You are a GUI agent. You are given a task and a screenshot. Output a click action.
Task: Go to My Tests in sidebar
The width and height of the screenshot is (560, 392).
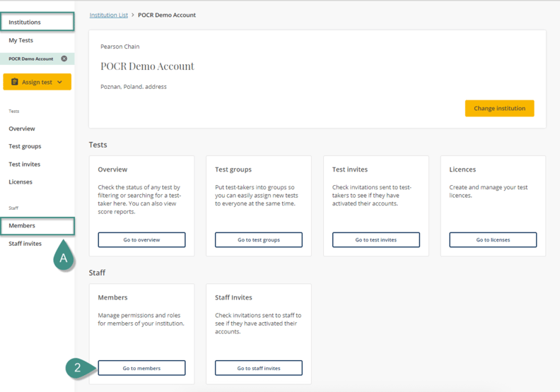coord(21,40)
